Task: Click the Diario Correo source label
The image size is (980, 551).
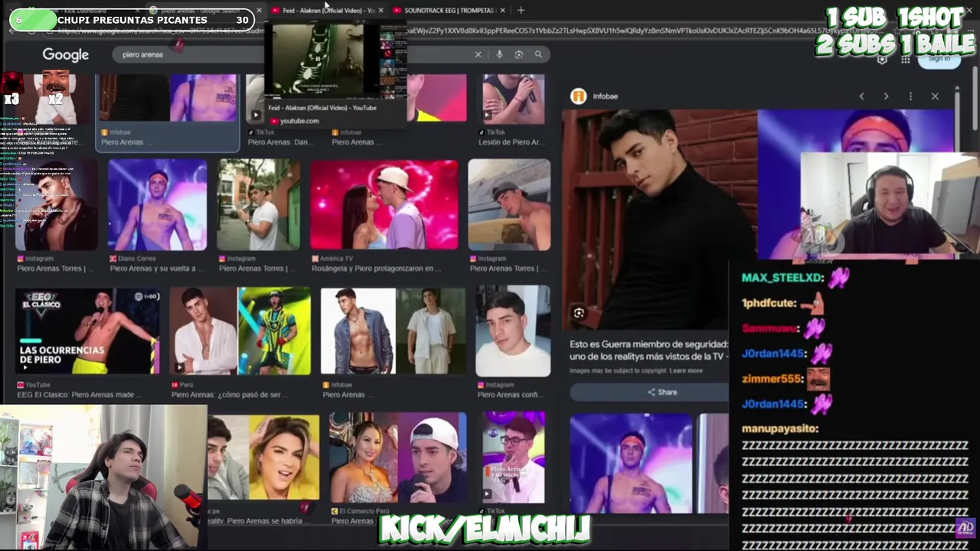Action: point(138,259)
